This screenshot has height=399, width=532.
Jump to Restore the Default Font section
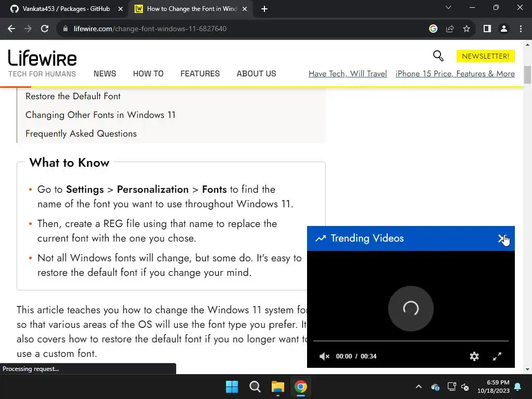pos(73,96)
